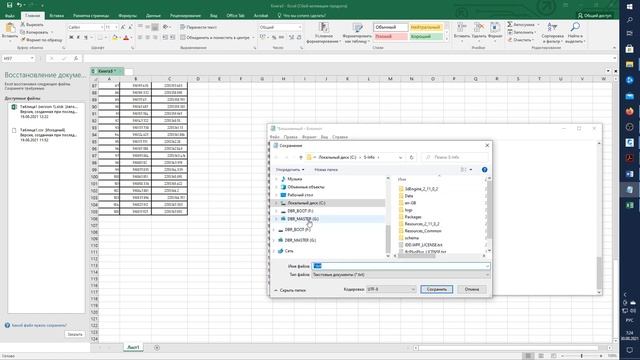The width and height of the screenshot is (640, 360).
Task: Open the Calibri font name dropdown
Action: 102,27
